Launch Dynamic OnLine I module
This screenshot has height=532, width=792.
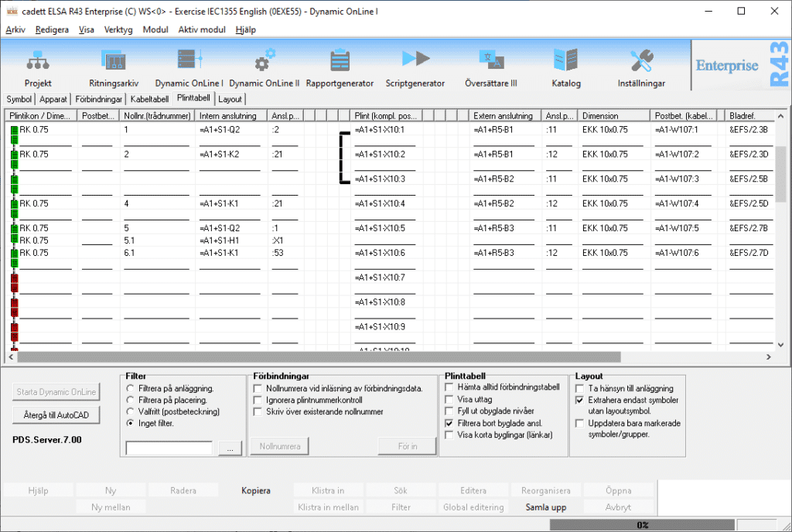click(x=189, y=62)
